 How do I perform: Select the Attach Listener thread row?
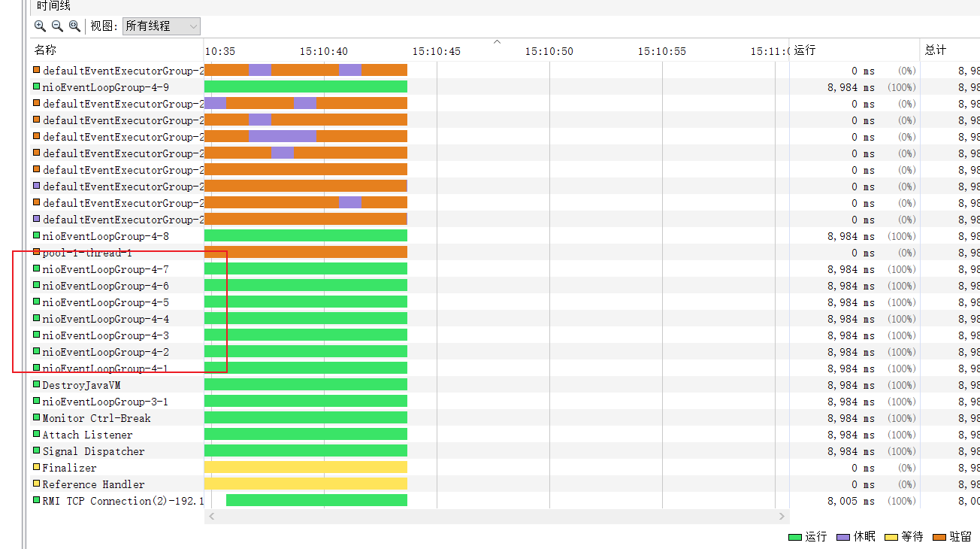coord(87,435)
